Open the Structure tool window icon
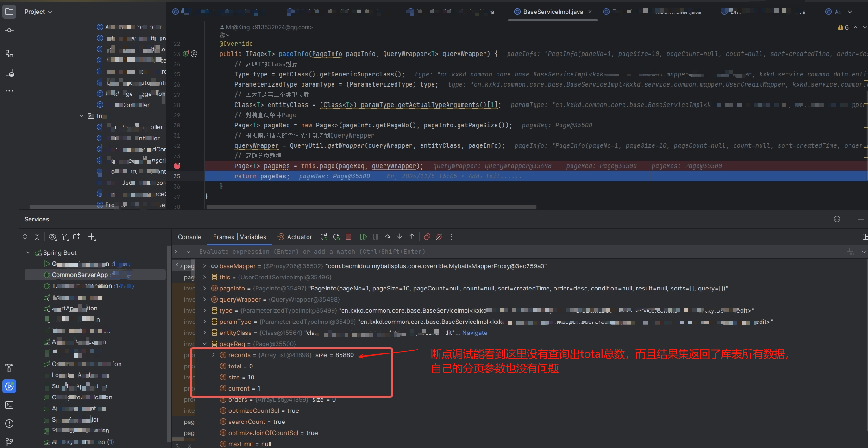The image size is (868, 448). tap(9, 54)
